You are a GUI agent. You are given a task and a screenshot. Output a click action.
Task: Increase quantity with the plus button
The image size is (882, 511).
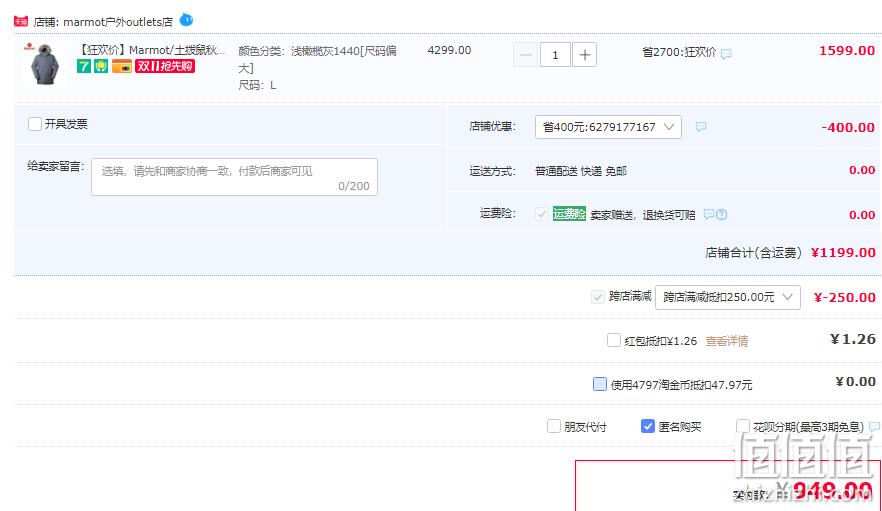pyautogui.click(x=584, y=55)
